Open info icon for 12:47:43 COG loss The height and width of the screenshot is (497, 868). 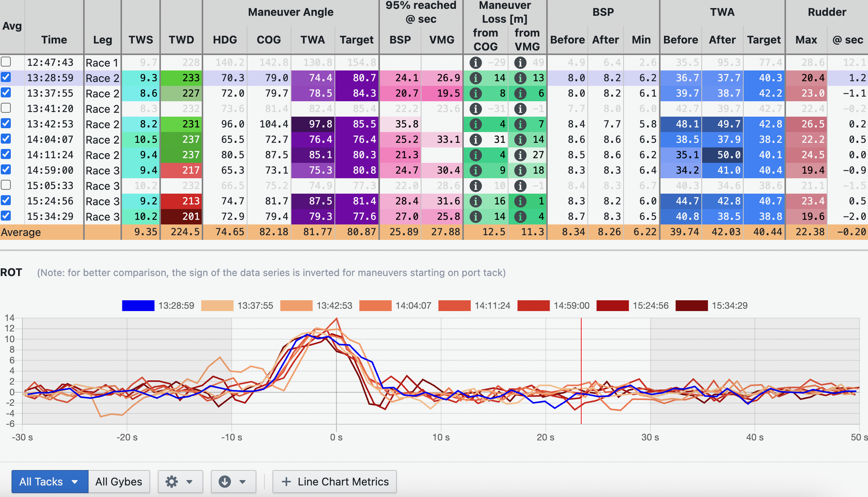click(476, 63)
